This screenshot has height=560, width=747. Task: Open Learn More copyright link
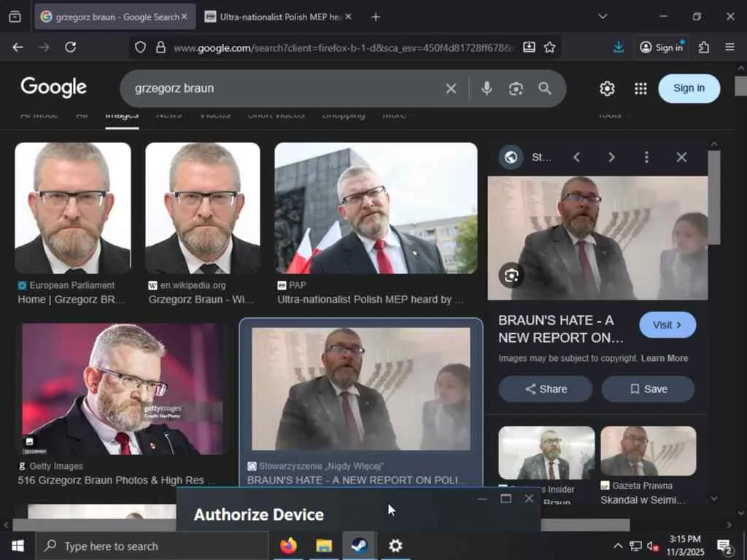665,359
